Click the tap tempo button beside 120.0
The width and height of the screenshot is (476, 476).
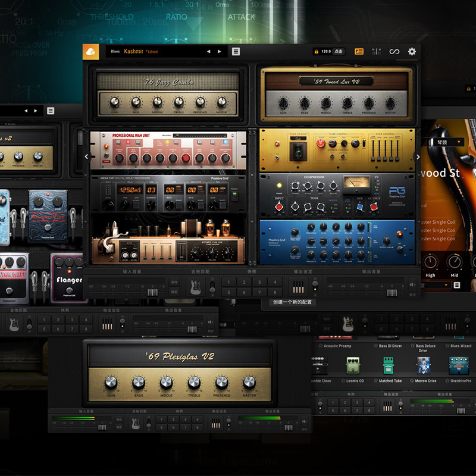(339, 52)
